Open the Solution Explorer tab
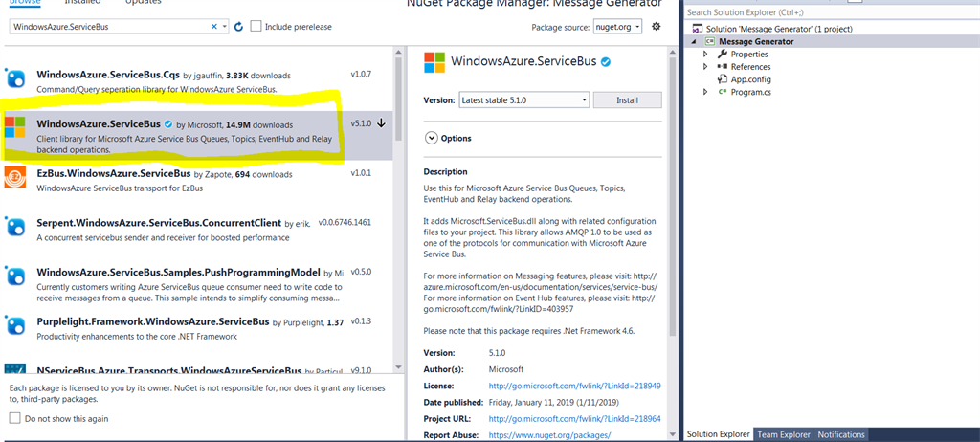 (719, 434)
